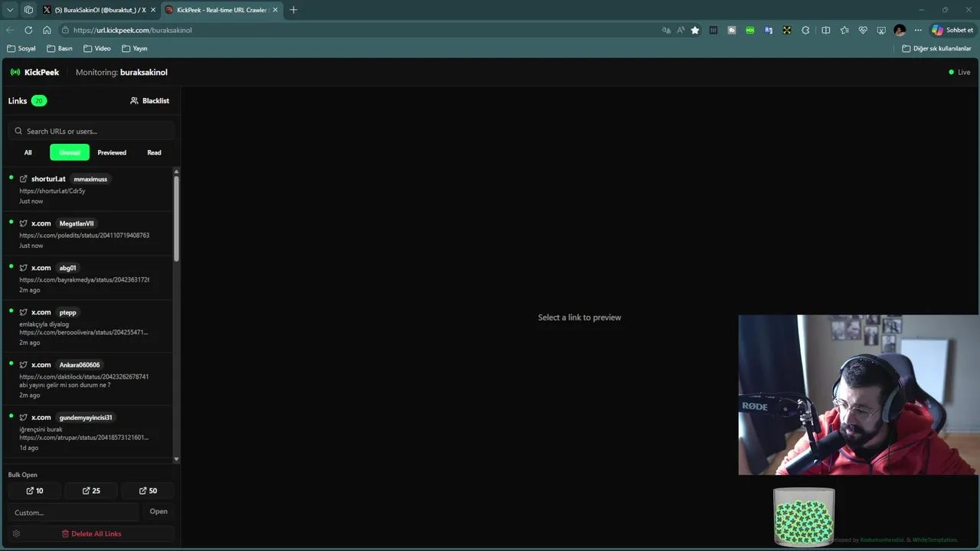Click the Live status indicator
Screen dimensions: 980x551
[959, 72]
